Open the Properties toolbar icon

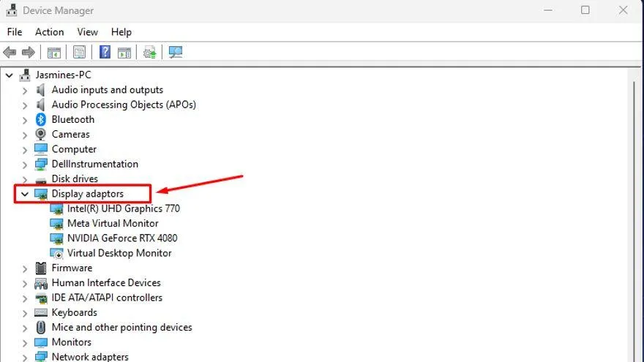79,52
